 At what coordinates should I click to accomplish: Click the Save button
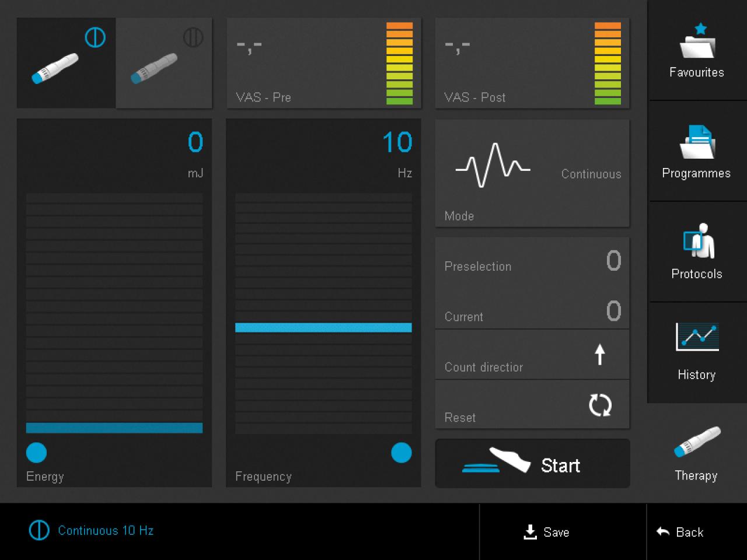547,532
